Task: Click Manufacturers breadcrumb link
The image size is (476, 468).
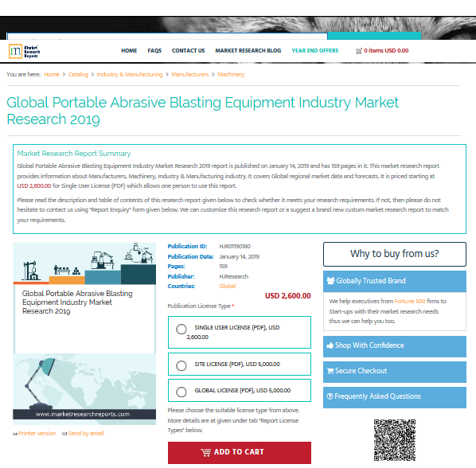Action: coord(190,74)
